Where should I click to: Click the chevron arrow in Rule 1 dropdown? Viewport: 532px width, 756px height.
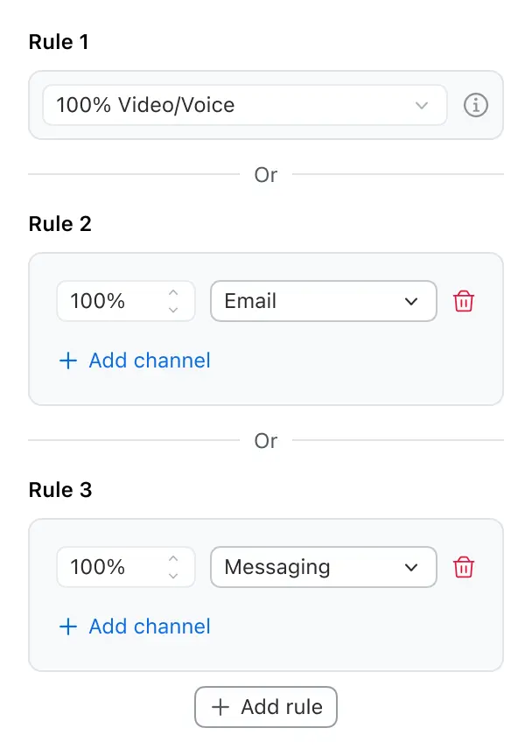[x=422, y=106]
